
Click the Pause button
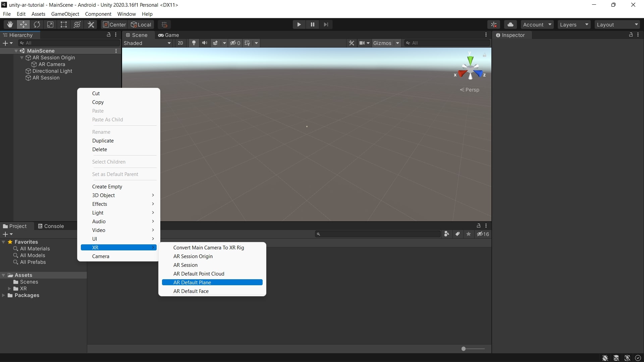(312, 24)
